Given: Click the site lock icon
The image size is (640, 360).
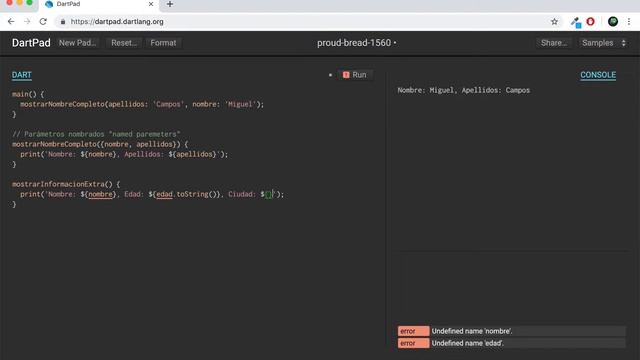Looking at the screenshot, I should pyautogui.click(x=63, y=22).
